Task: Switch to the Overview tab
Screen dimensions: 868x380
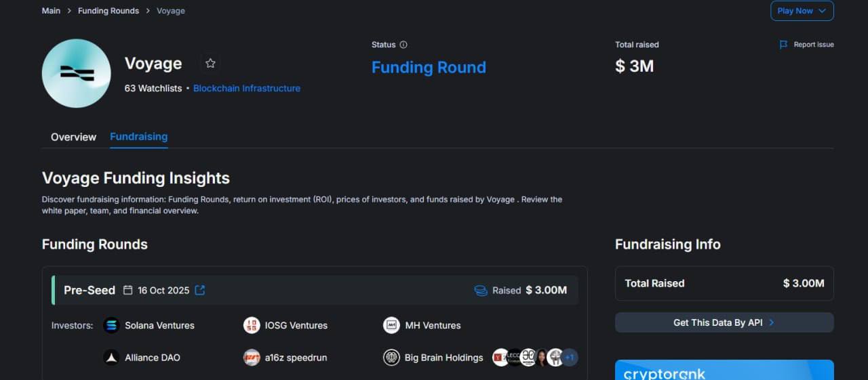Action: point(73,137)
